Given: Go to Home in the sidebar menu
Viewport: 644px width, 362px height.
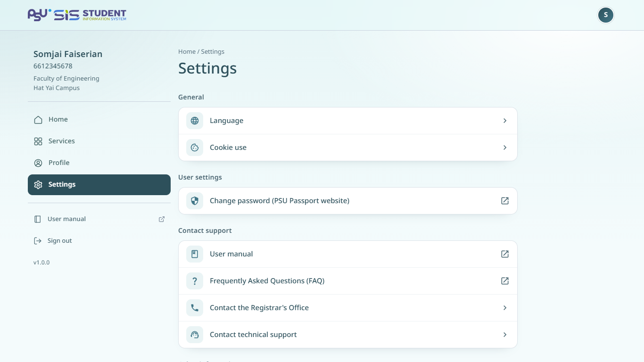Looking at the screenshot, I should click(99, 120).
